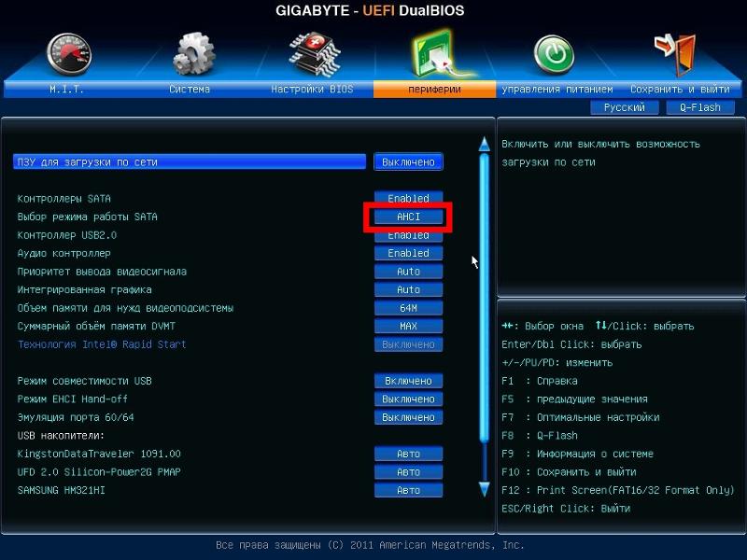
Task: Click the 'USB накопители:' heading
Action: pos(61,436)
